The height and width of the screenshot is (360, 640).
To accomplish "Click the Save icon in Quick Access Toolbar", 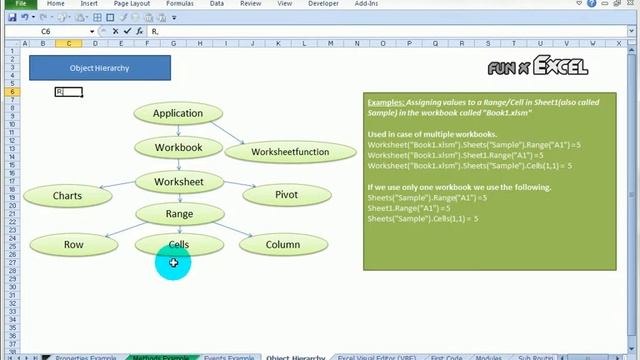I will [12, 18].
